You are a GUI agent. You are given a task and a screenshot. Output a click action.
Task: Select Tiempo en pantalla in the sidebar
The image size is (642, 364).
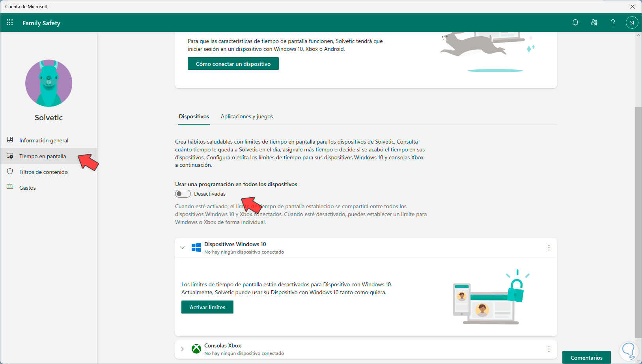click(49, 156)
